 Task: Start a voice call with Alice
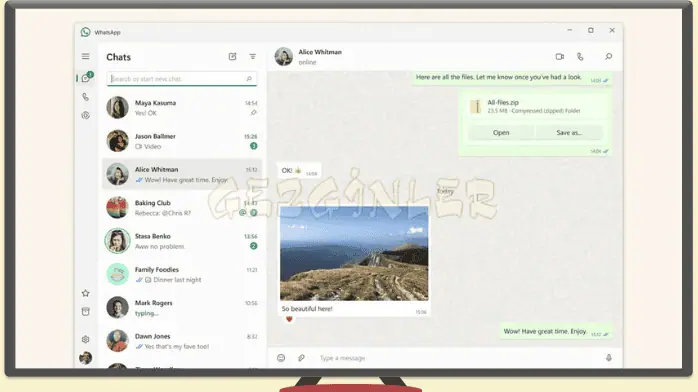point(580,57)
